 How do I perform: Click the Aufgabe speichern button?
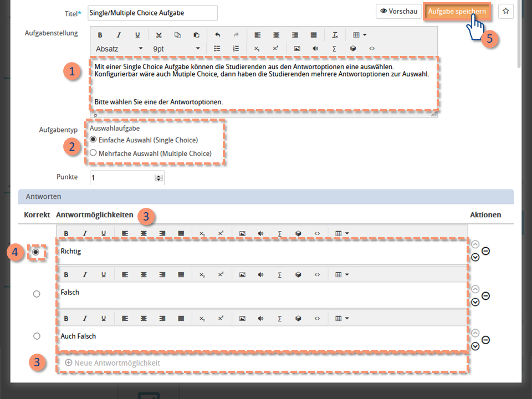click(x=457, y=11)
